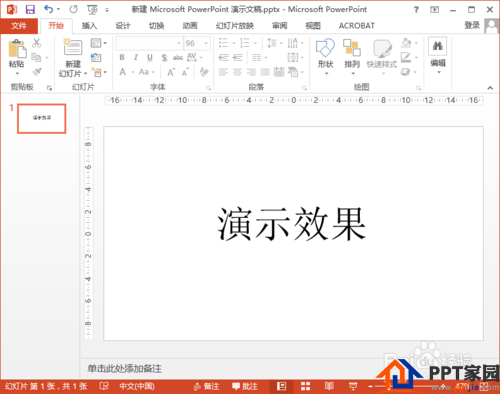Toggle Strikethrough formatting
The image size is (500, 394).
click(x=178, y=58)
